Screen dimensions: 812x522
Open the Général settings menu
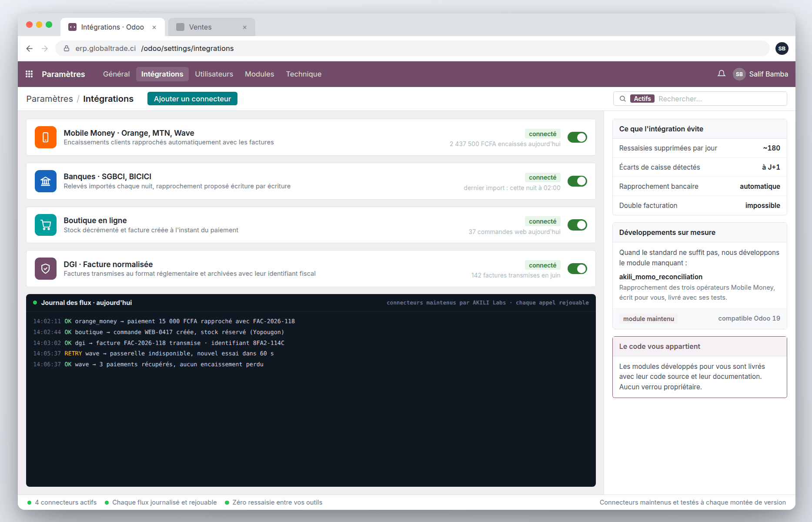(x=116, y=74)
